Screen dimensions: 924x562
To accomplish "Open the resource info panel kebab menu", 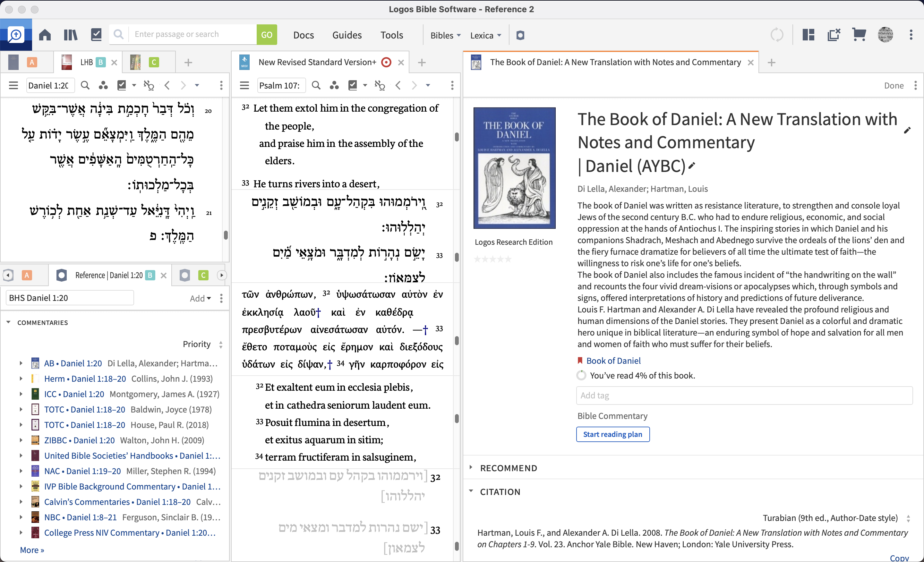I will [x=915, y=85].
